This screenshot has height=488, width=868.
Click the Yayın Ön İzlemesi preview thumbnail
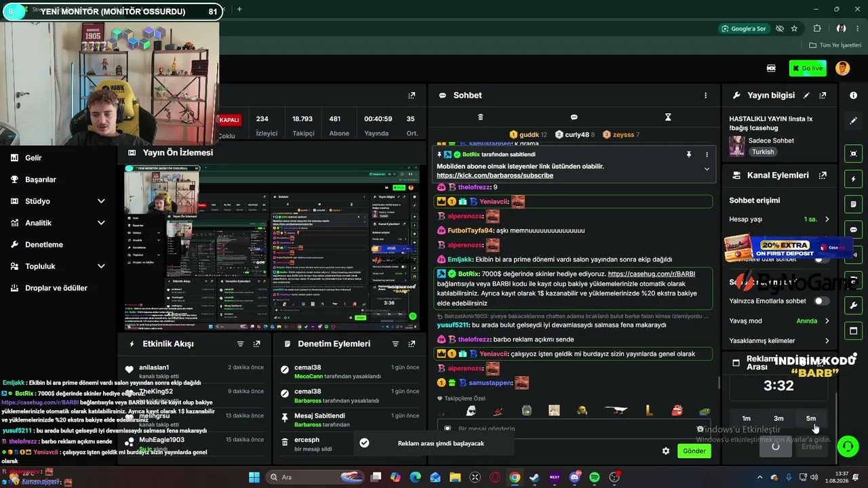tap(271, 247)
